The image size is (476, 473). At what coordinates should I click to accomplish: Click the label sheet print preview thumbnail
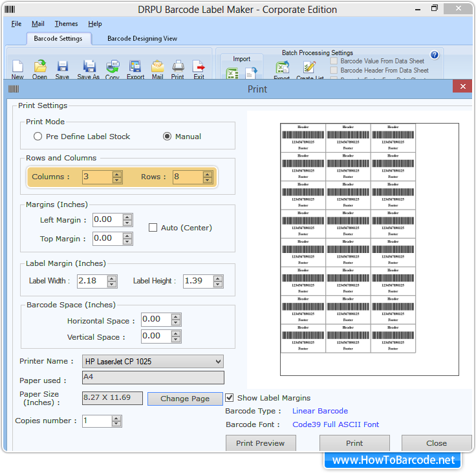(x=369, y=249)
